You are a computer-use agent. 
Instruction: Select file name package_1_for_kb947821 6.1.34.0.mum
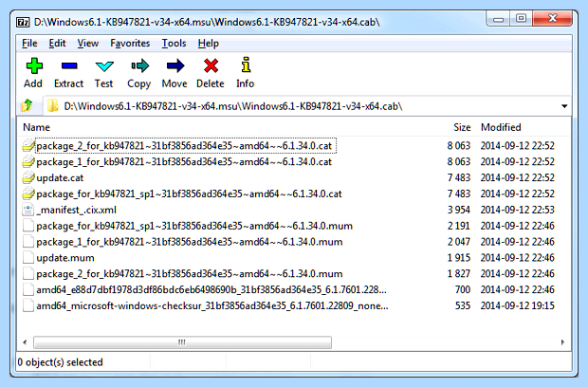point(190,242)
